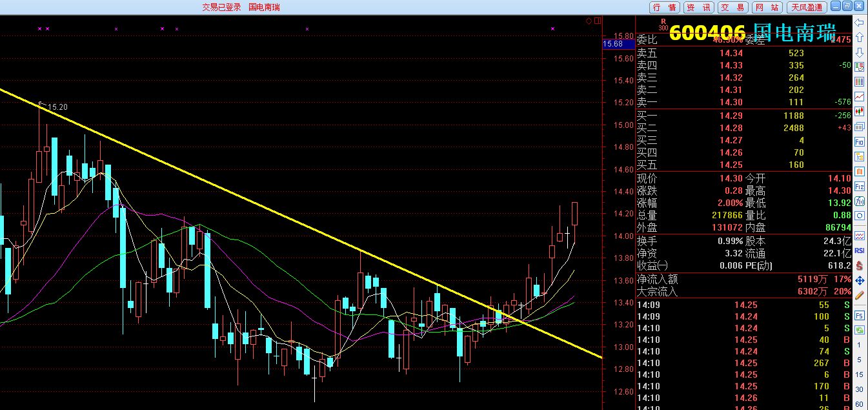Restore the window using title bar button
Viewport: 868px width, 410px height.
pos(848,6)
